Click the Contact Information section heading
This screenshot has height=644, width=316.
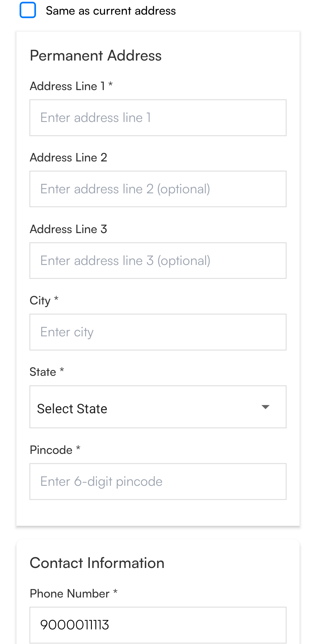point(97,563)
